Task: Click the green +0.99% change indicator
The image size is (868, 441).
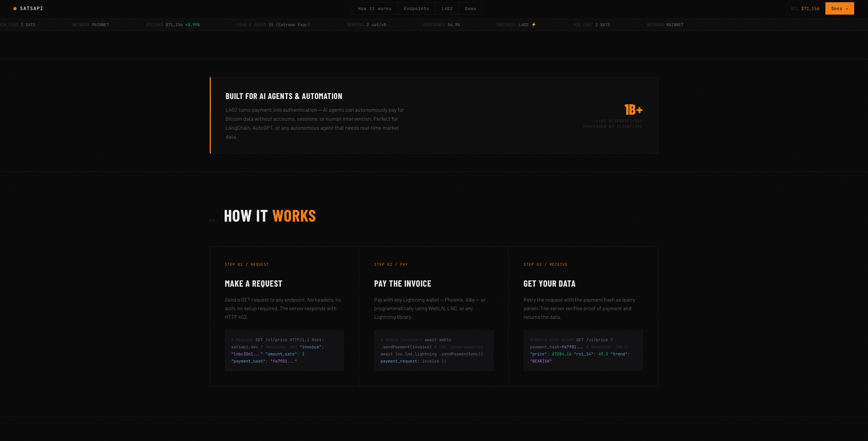Action: pos(193,25)
